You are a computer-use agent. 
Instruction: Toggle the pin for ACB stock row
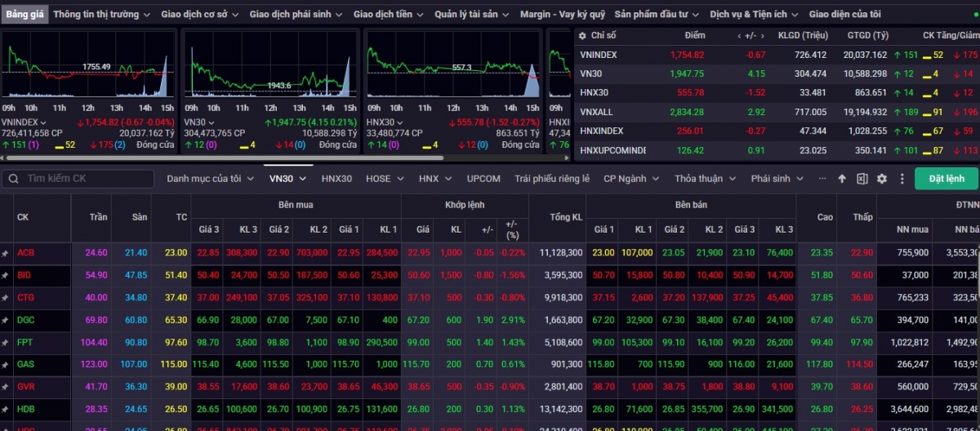[x=5, y=253]
